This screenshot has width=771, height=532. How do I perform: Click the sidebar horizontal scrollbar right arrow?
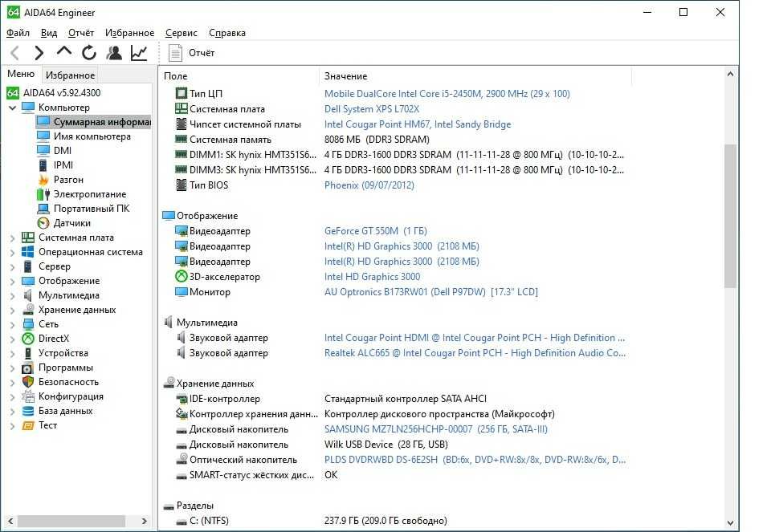tap(144, 521)
